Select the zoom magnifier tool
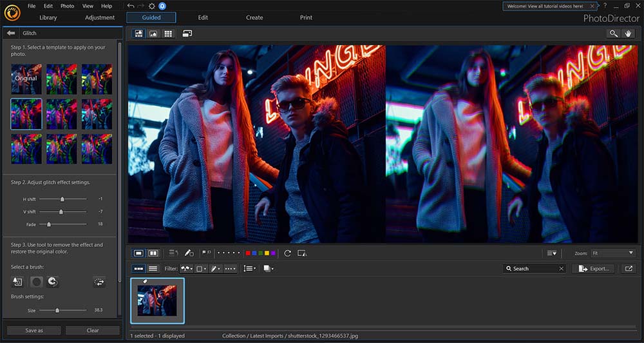 tap(614, 34)
